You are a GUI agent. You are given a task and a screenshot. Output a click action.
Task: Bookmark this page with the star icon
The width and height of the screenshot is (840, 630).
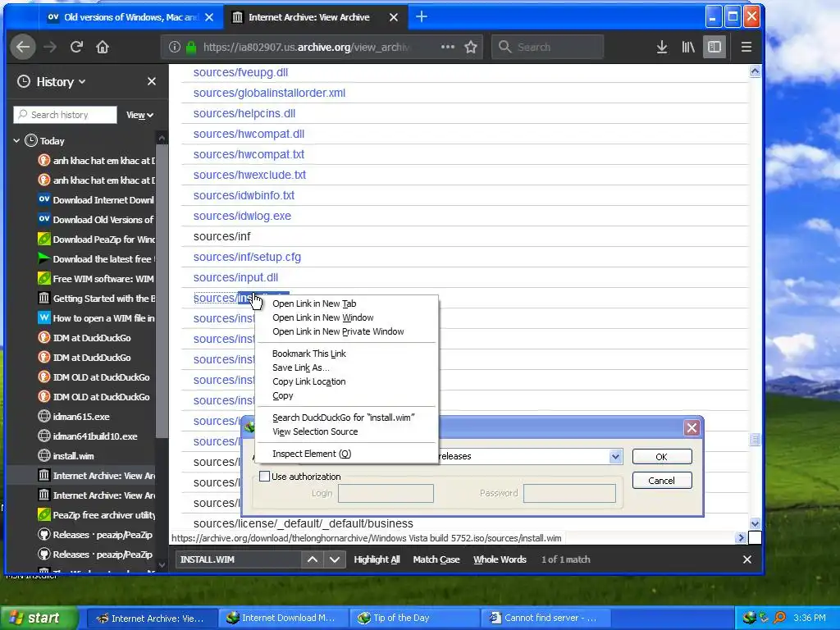tap(471, 47)
